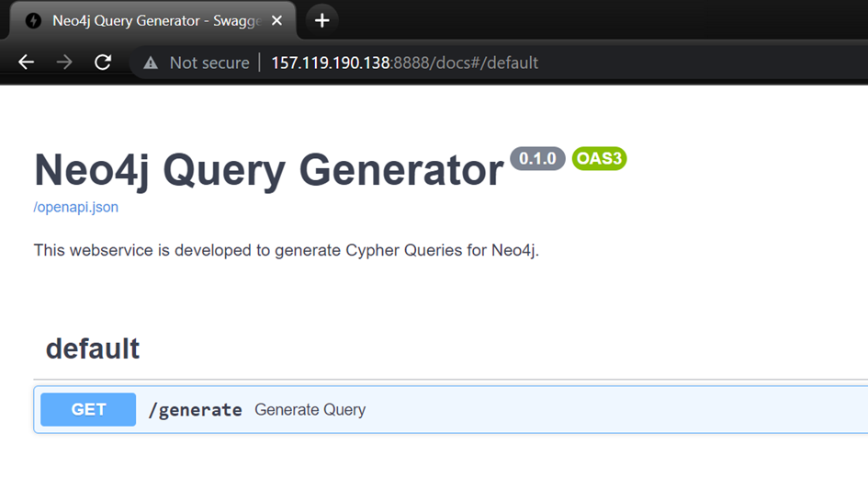Open a new tab with plus icon
868x502 pixels.
point(321,20)
